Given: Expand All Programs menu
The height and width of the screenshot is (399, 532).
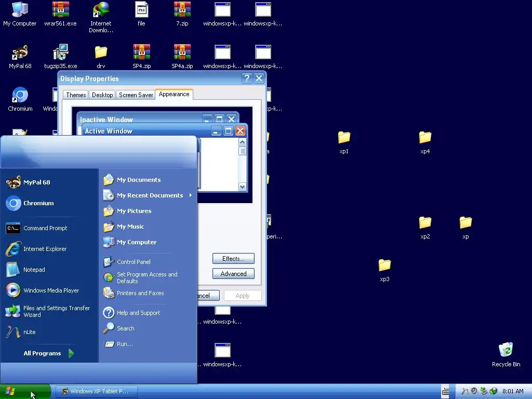Looking at the screenshot, I should coord(49,353).
